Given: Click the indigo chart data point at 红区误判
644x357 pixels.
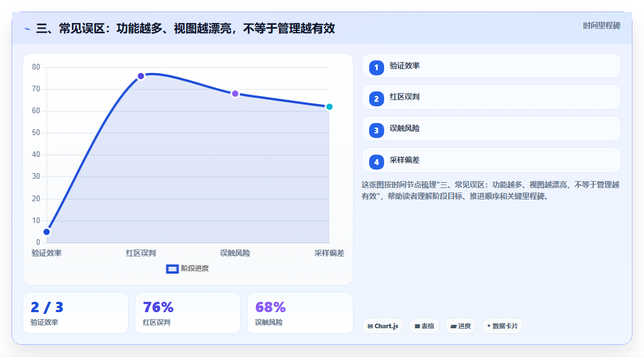Looking at the screenshot, I should pyautogui.click(x=141, y=76).
